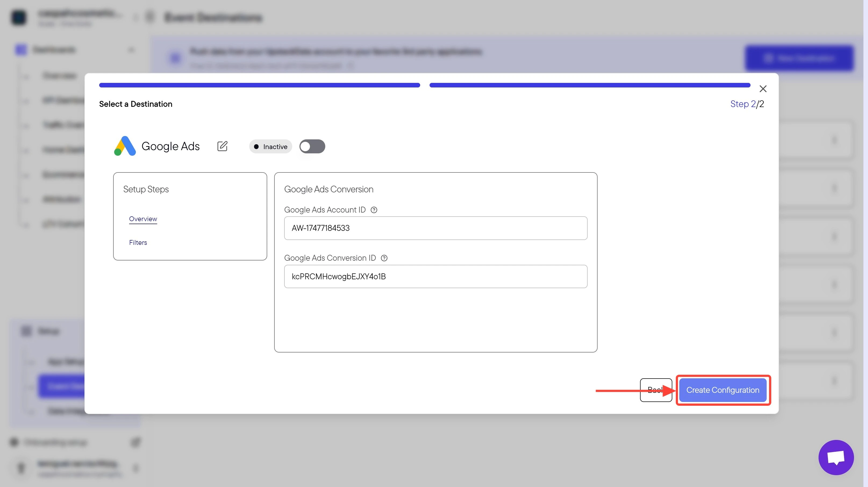Click the edit pencil icon beside Google Ads
The height and width of the screenshot is (487, 868).
222,146
